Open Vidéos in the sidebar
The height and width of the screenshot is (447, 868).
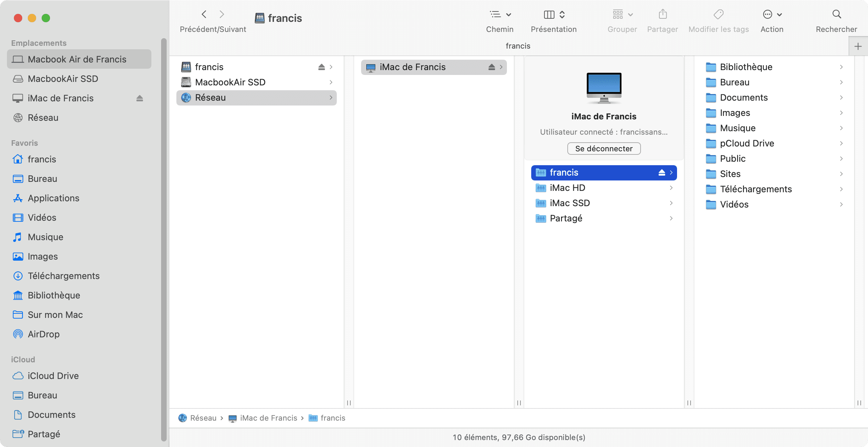coord(79,218)
